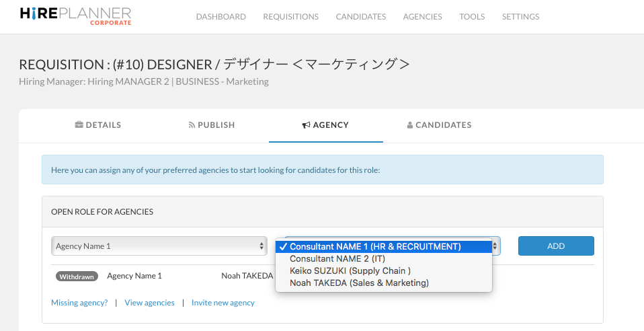Open the View agencies link

149,303
